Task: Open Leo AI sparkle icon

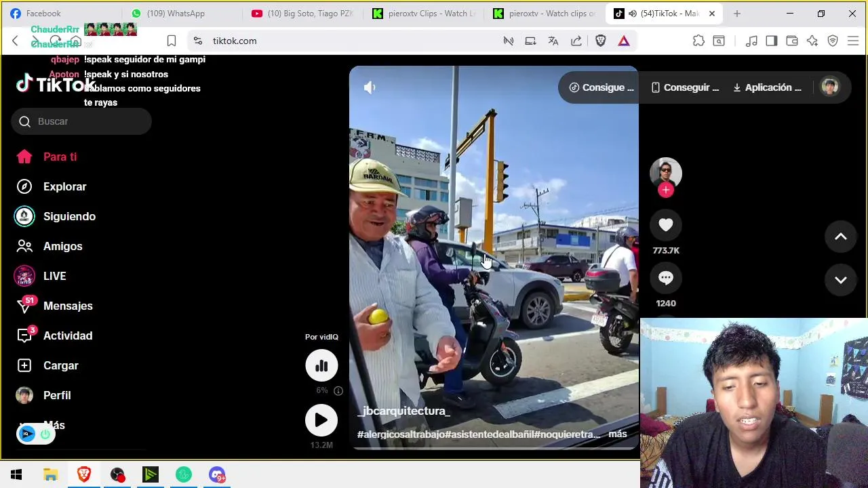Action: tap(812, 41)
